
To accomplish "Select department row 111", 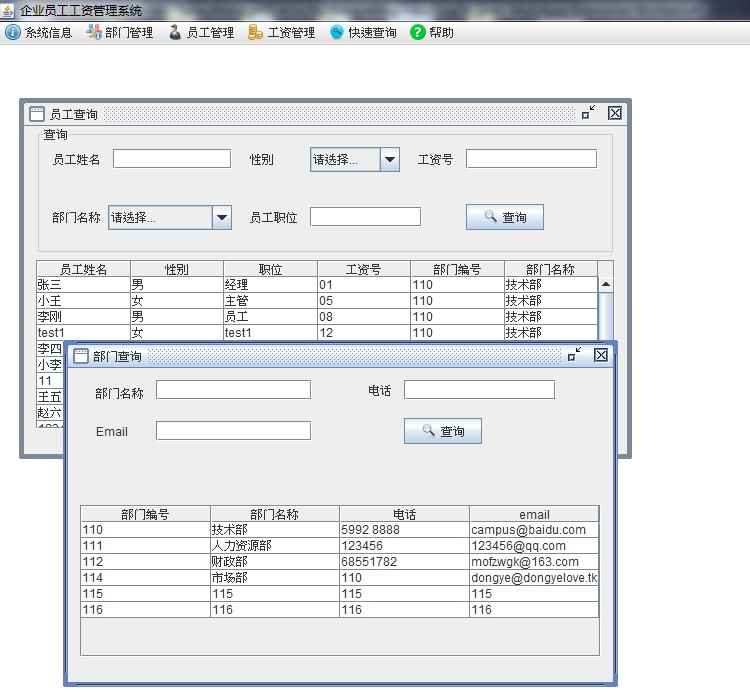I will (x=340, y=546).
